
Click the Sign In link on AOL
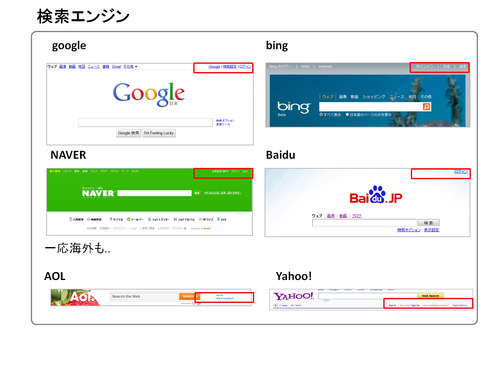(x=219, y=295)
